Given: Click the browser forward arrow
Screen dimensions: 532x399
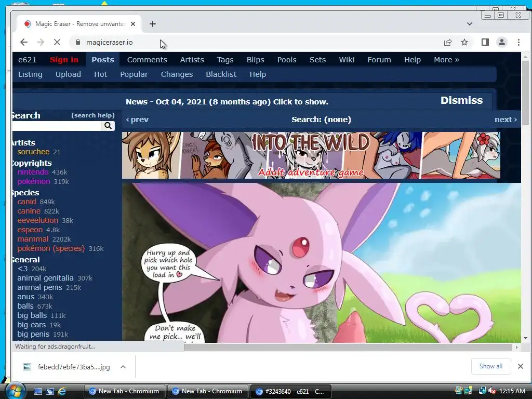Looking at the screenshot, I should tap(41, 42).
